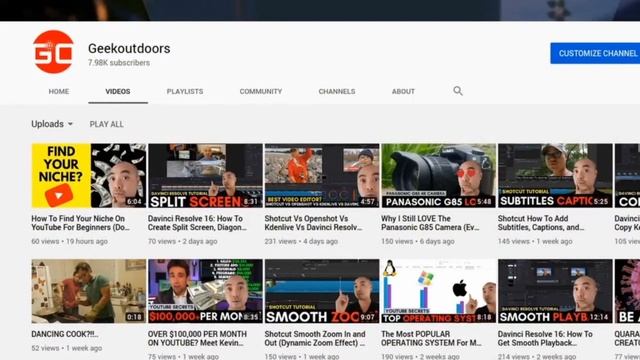
Task: Open the Split Screen video thumbnail
Action: [x=205, y=176]
